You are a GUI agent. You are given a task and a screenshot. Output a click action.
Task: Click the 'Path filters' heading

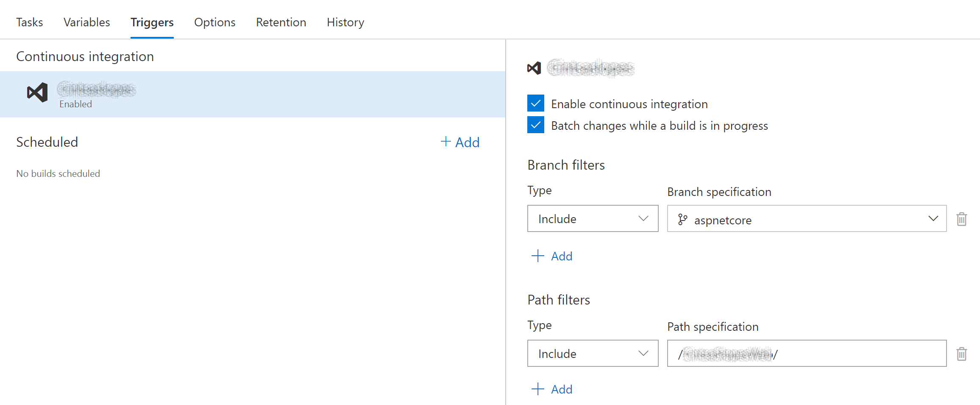[x=559, y=300]
